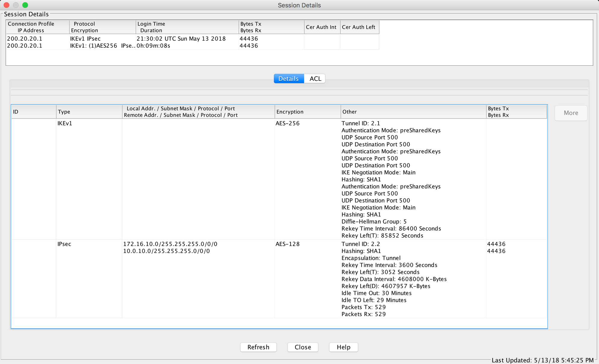Click the Refresh button
The image size is (599, 364).
(258, 347)
